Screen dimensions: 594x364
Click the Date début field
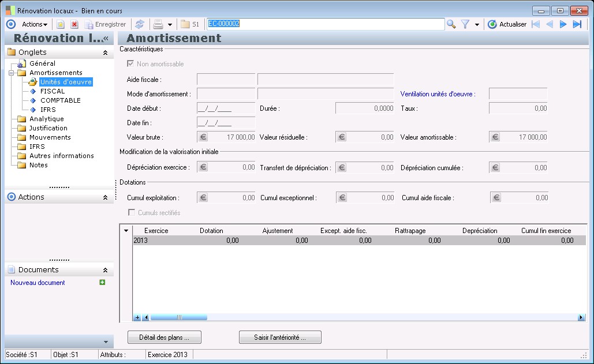tap(226, 108)
